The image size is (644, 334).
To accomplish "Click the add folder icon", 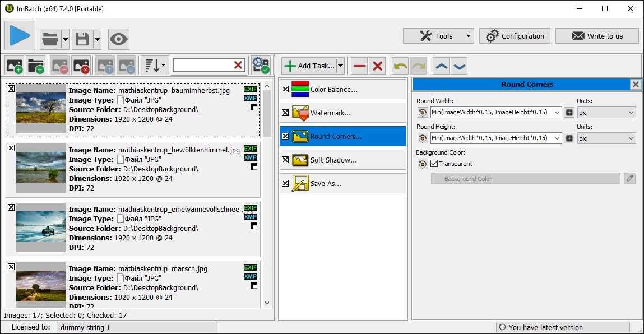I will pos(35,66).
